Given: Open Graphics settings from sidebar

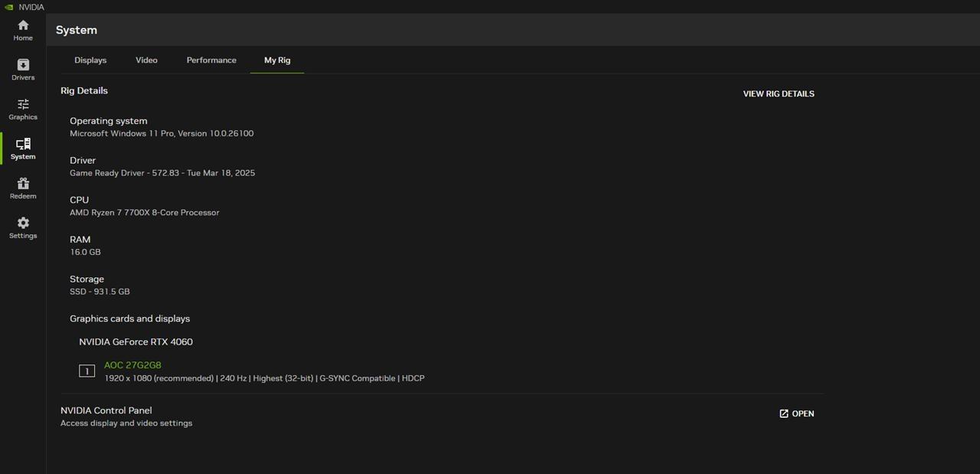Looking at the screenshot, I should pyautogui.click(x=23, y=110).
